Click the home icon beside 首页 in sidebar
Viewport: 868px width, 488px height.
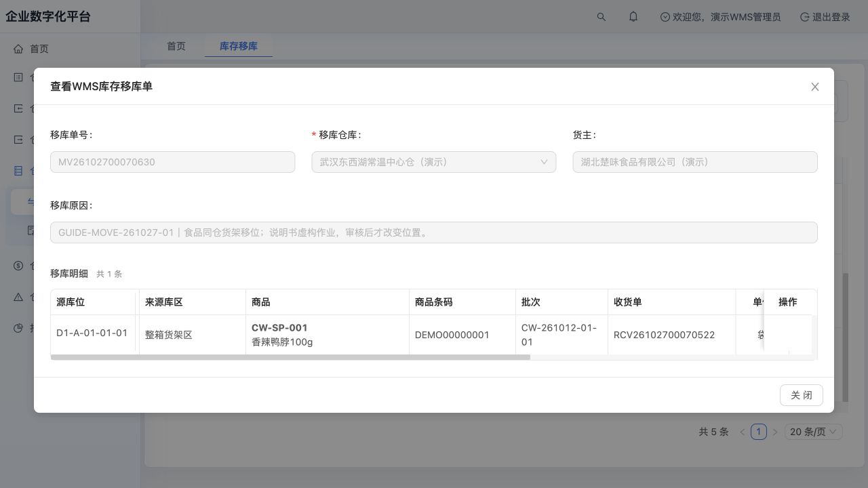coord(18,49)
